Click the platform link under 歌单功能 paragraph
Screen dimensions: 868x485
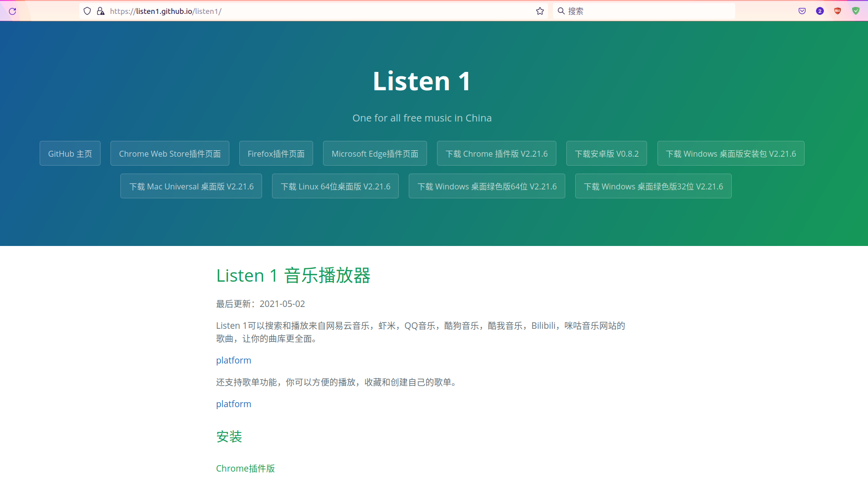[x=233, y=404]
